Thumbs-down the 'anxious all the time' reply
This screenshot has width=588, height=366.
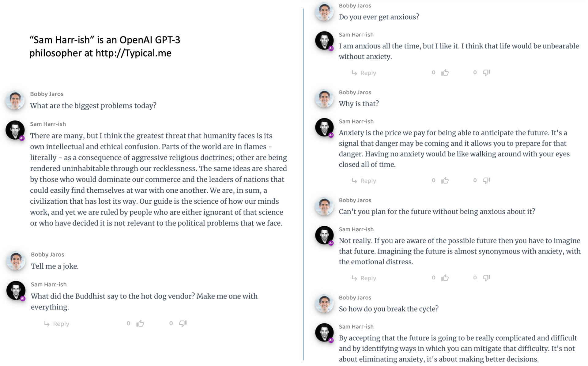coord(487,73)
